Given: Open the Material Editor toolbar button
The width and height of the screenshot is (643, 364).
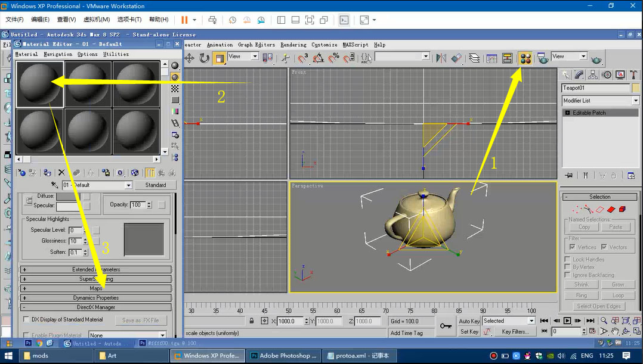Looking at the screenshot, I should pyautogui.click(x=525, y=58).
